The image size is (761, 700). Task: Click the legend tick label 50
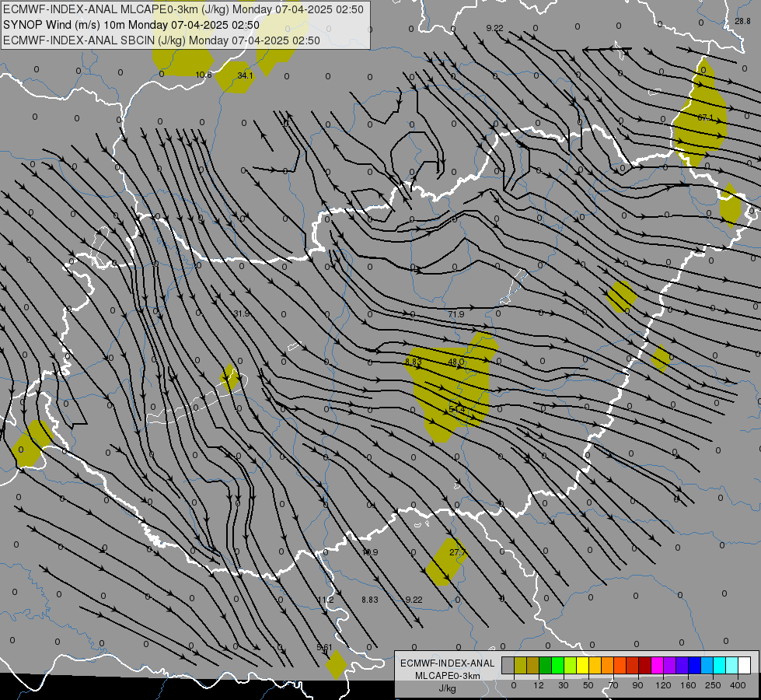588,685
